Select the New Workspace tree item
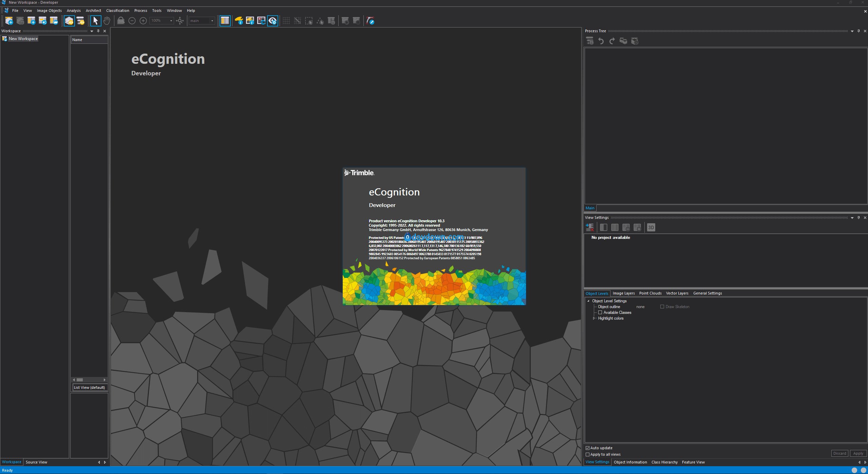 click(x=23, y=39)
